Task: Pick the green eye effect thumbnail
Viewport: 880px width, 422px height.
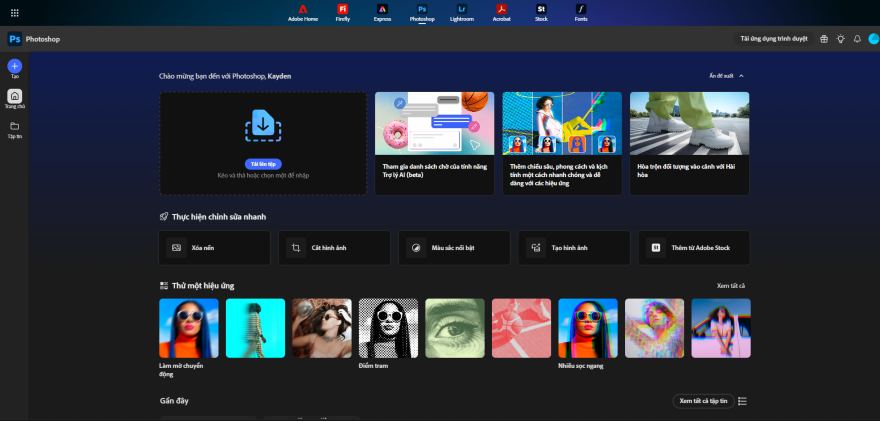Action: (455, 328)
